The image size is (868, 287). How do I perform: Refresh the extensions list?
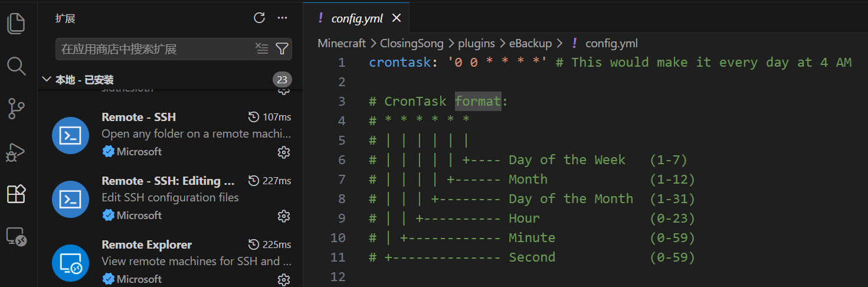tap(259, 18)
